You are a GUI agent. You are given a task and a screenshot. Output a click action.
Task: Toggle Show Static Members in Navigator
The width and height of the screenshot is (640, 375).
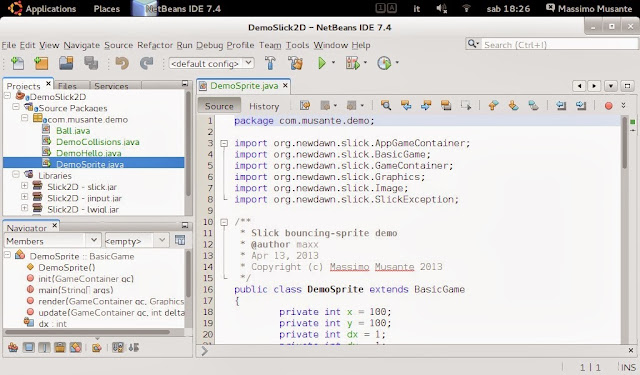click(44, 348)
